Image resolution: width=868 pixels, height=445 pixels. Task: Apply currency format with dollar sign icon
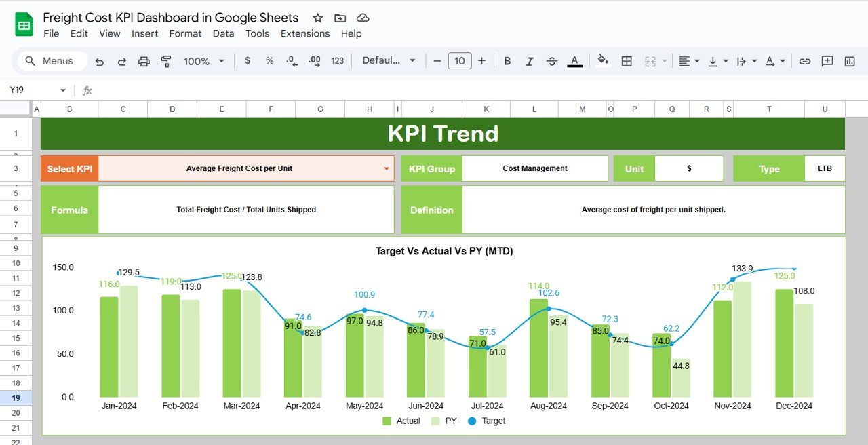[x=247, y=60]
